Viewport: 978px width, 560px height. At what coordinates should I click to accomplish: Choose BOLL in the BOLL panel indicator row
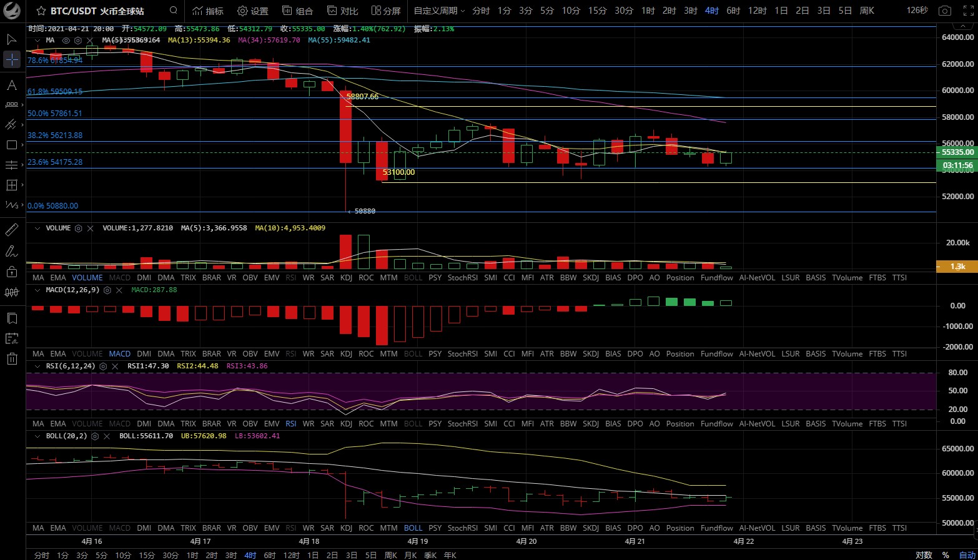[x=413, y=528]
